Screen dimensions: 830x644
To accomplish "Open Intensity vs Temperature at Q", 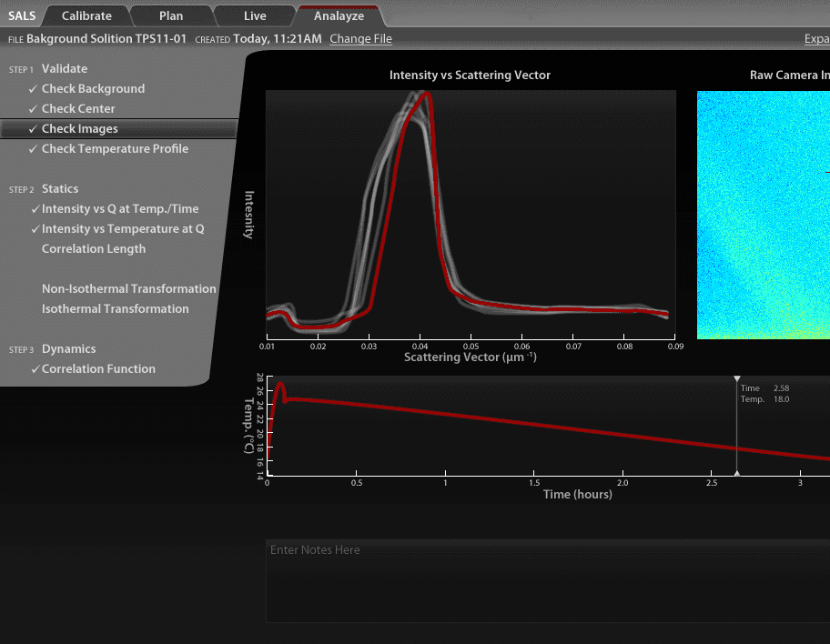I will tap(123, 228).
